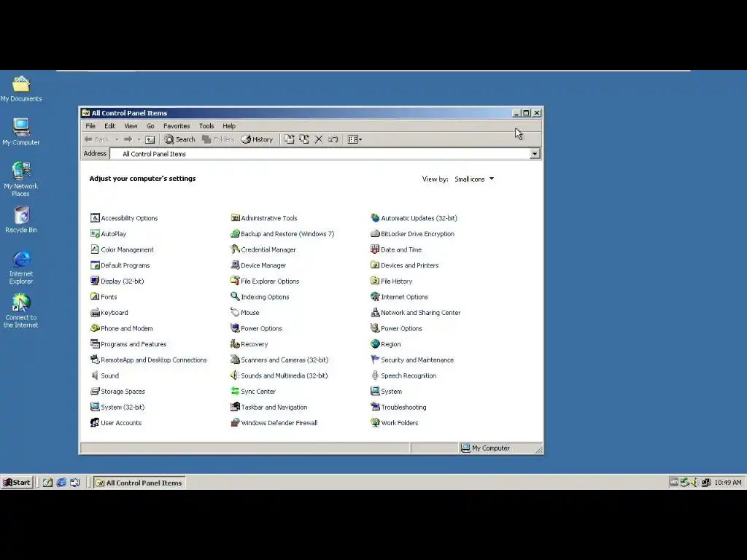The height and width of the screenshot is (560, 747).
Task: Open Administrative Tools icon
Action: pyautogui.click(x=235, y=217)
